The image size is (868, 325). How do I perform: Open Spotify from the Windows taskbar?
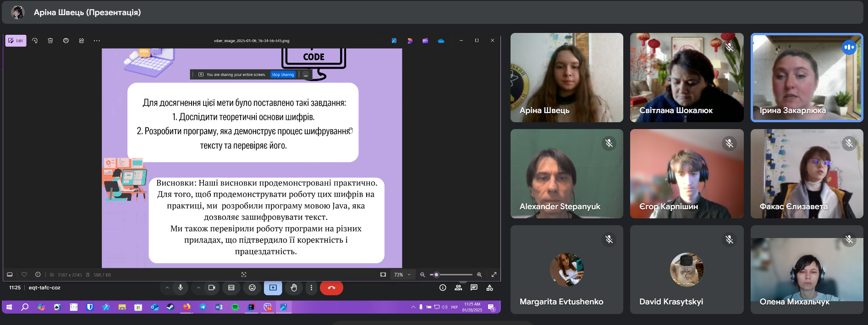[x=235, y=307]
